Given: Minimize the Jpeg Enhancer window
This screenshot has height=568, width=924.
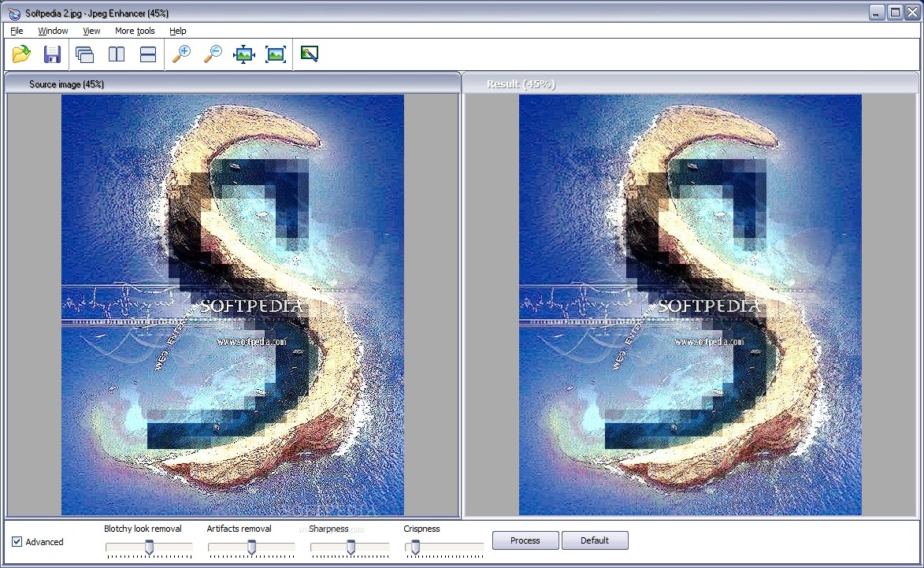Looking at the screenshot, I should click(x=877, y=13).
